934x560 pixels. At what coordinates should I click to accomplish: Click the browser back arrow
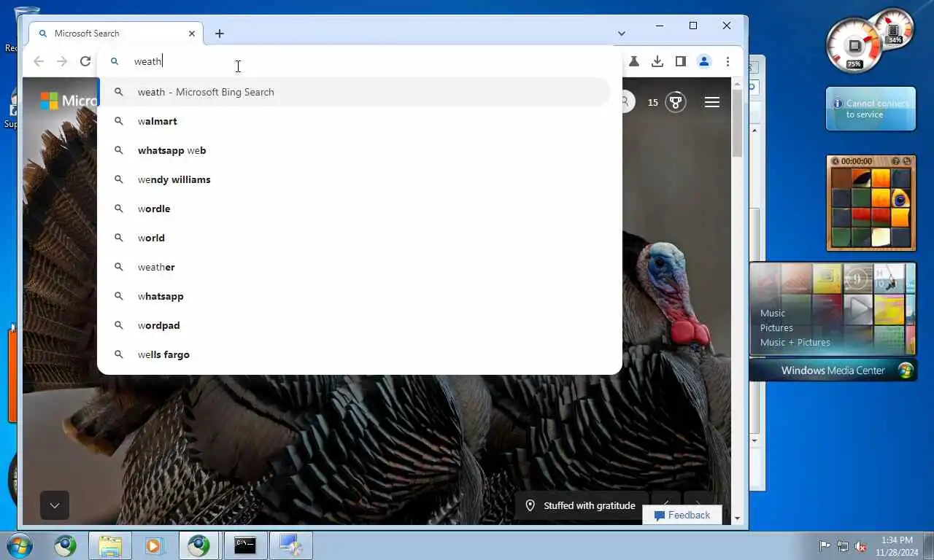click(39, 62)
